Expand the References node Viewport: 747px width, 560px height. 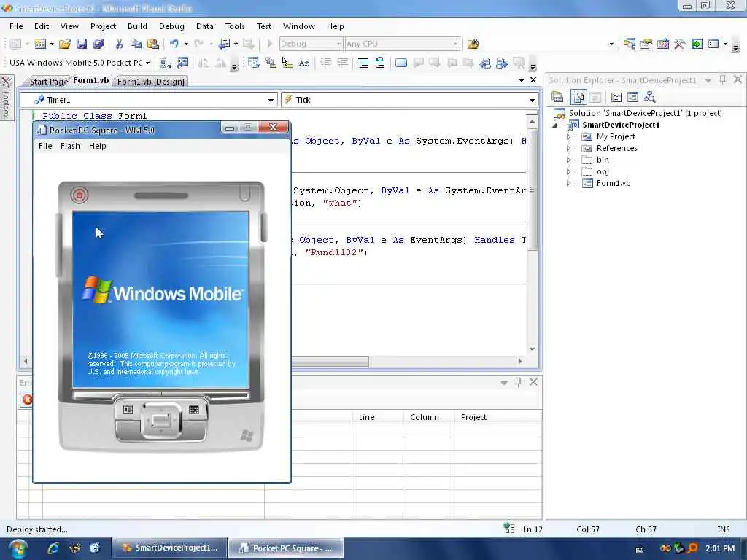[x=568, y=148]
